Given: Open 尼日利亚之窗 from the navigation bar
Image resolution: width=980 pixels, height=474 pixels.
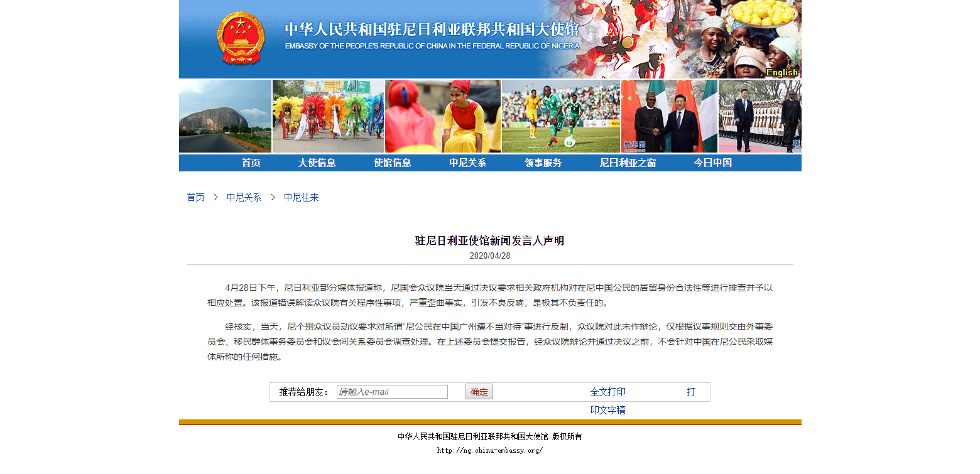Looking at the screenshot, I should coord(628,163).
